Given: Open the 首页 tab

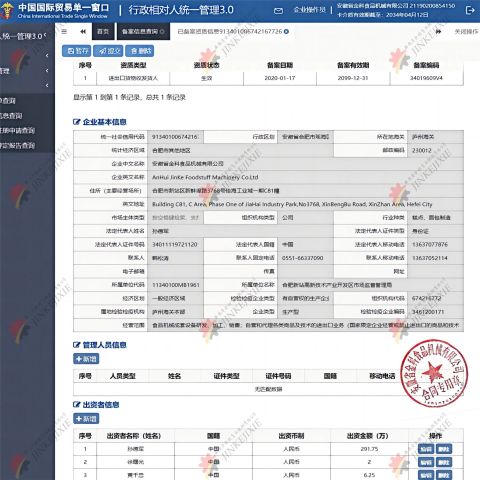Looking at the screenshot, I should (103, 31).
